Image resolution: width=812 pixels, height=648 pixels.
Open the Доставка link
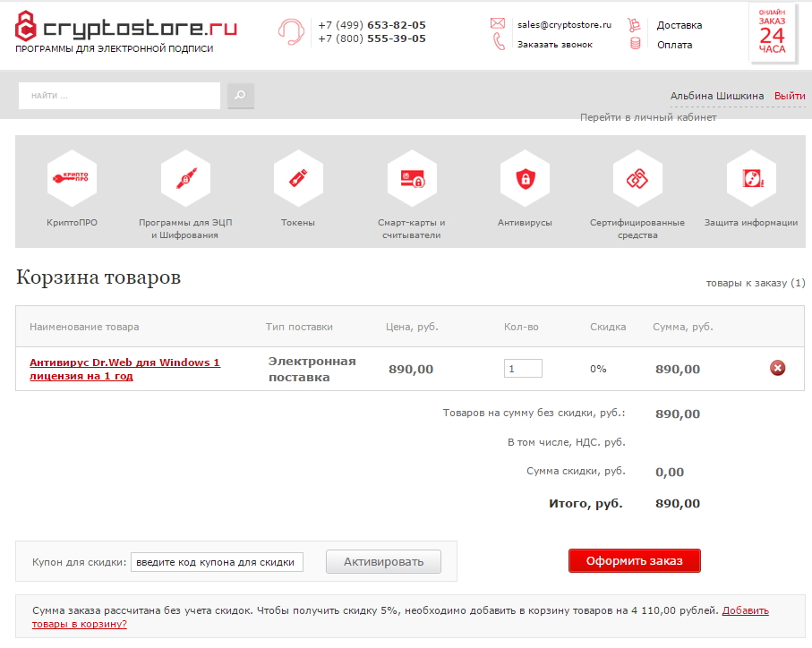(x=680, y=25)
